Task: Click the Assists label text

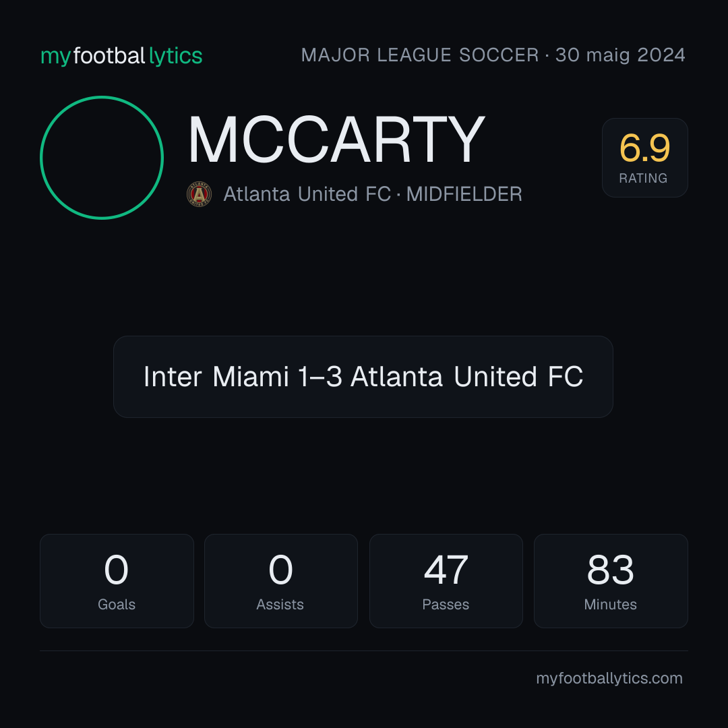Action: coord(280,605)
